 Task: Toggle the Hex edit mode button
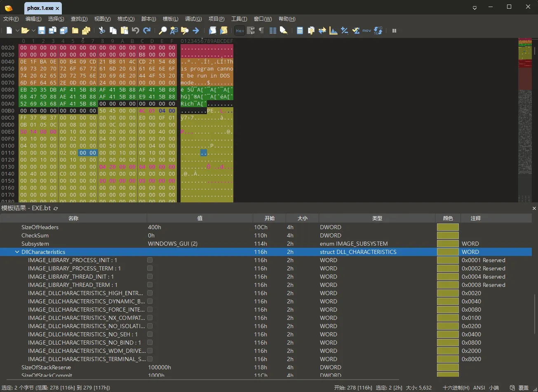pyautogui.click(x=240, y=31)
